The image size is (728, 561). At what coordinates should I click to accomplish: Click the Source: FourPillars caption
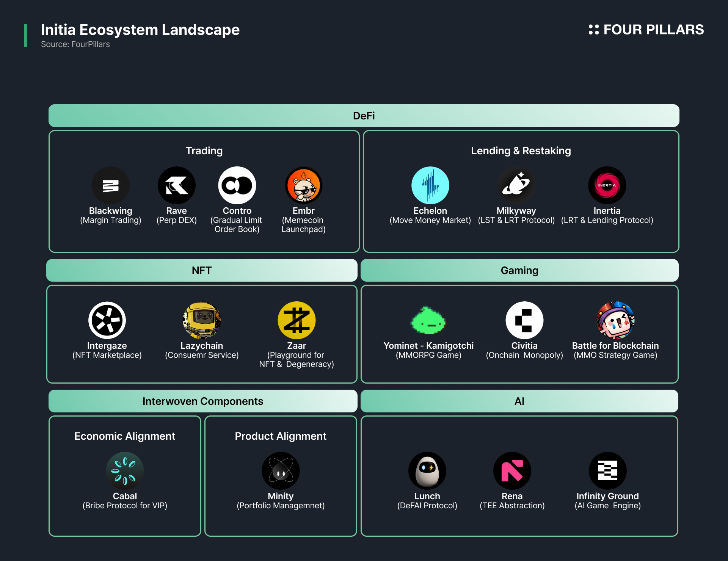(75, 44)
